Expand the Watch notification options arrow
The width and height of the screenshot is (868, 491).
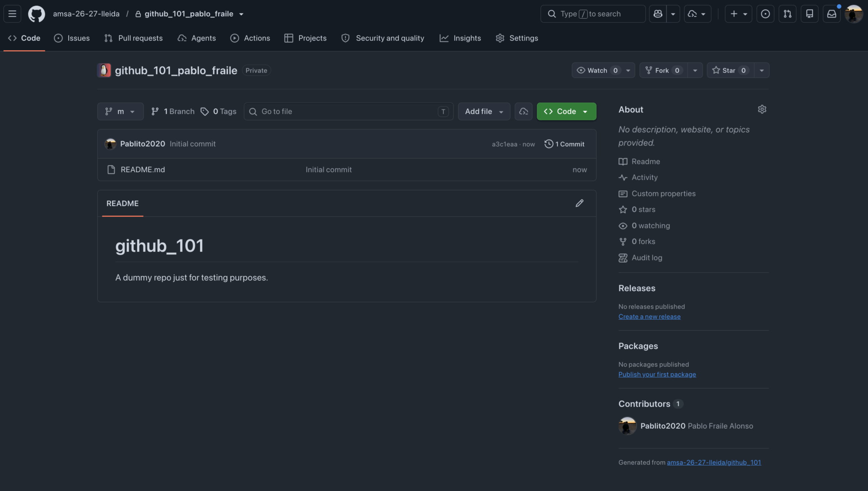point(628,70)
